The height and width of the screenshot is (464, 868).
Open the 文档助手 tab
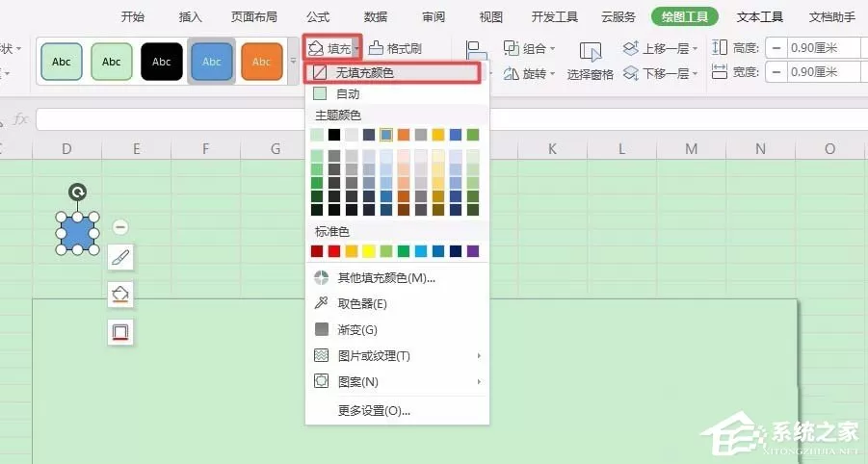tap(832, 16)
